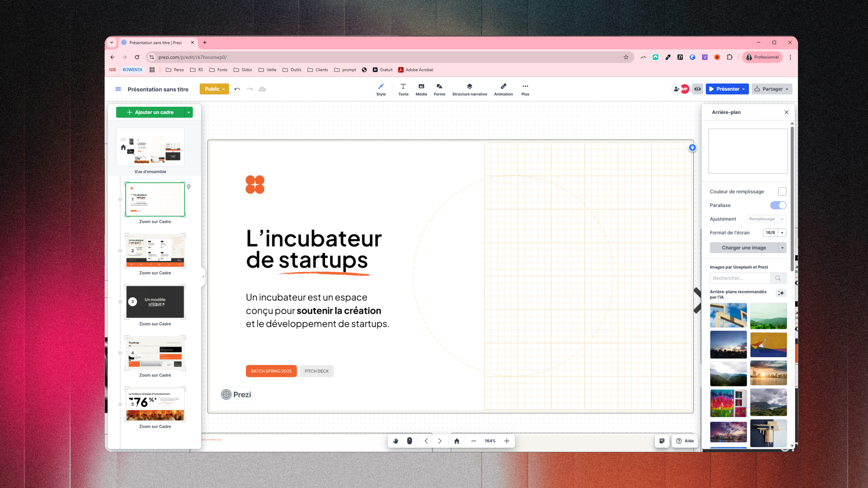This screenshot has width=868, height=488.
Task: Open the Animation panel
Action: pos(503,89)
